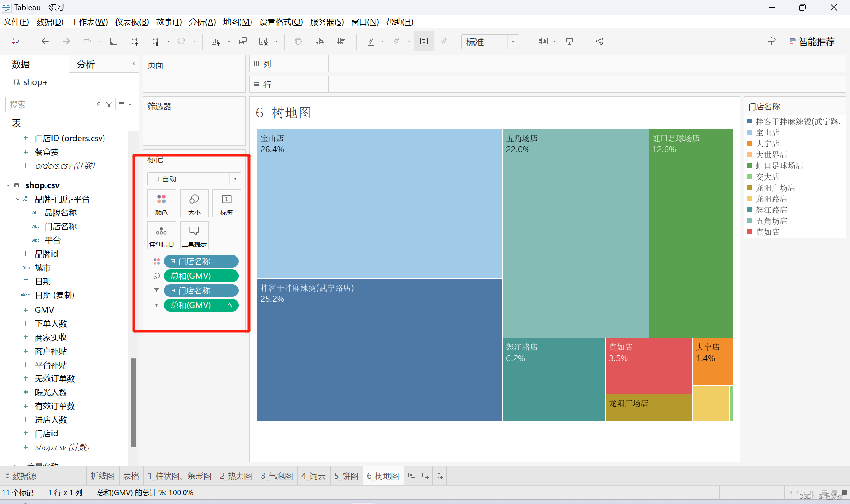Click the 虹口足球场店 legend color swatch

[750, 165]
